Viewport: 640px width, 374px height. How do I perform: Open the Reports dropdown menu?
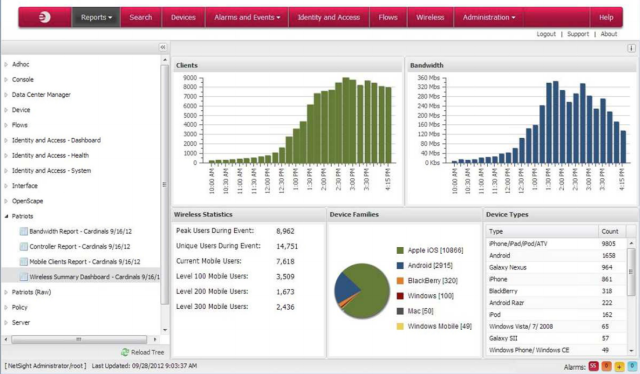(96, 17)
